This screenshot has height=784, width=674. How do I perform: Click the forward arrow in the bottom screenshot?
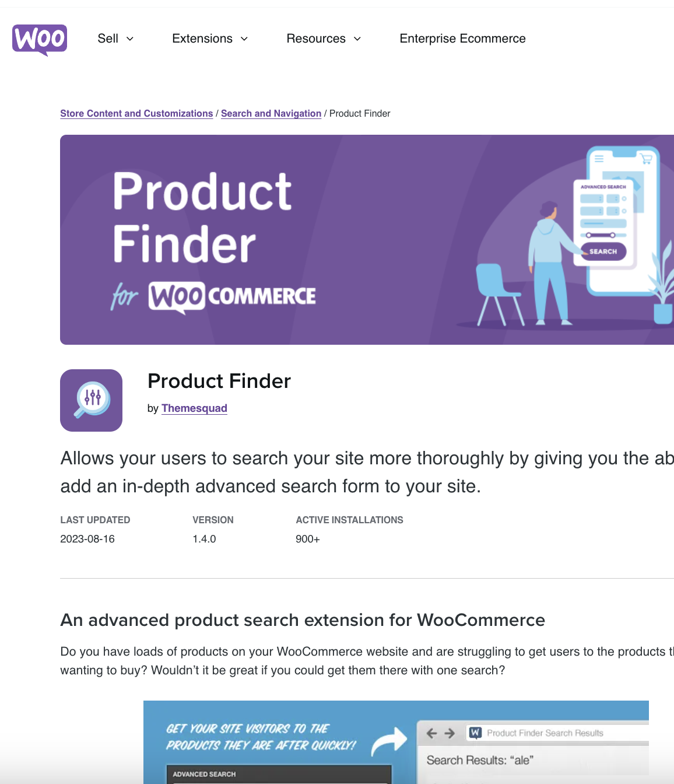[449, 733]
